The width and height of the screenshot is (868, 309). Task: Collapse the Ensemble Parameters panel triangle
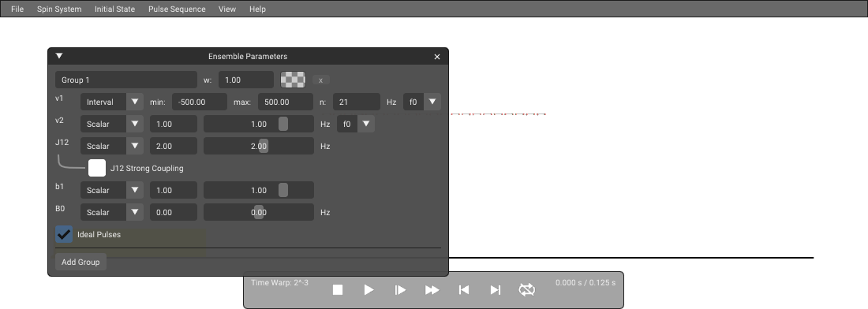click(x=59, y=56)
